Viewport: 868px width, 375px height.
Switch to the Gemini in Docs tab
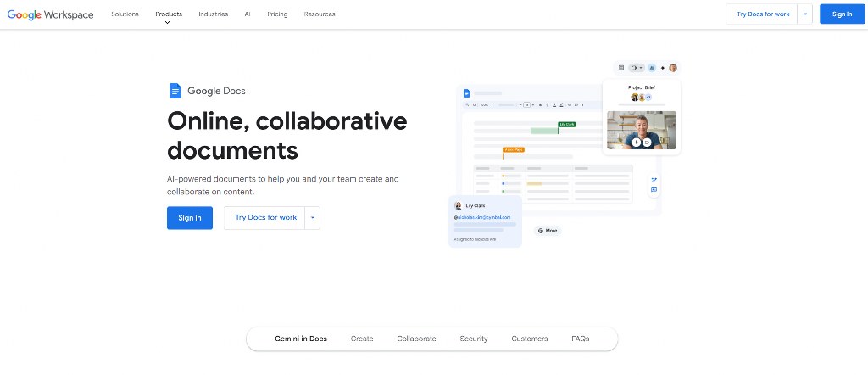click(301, 339)
